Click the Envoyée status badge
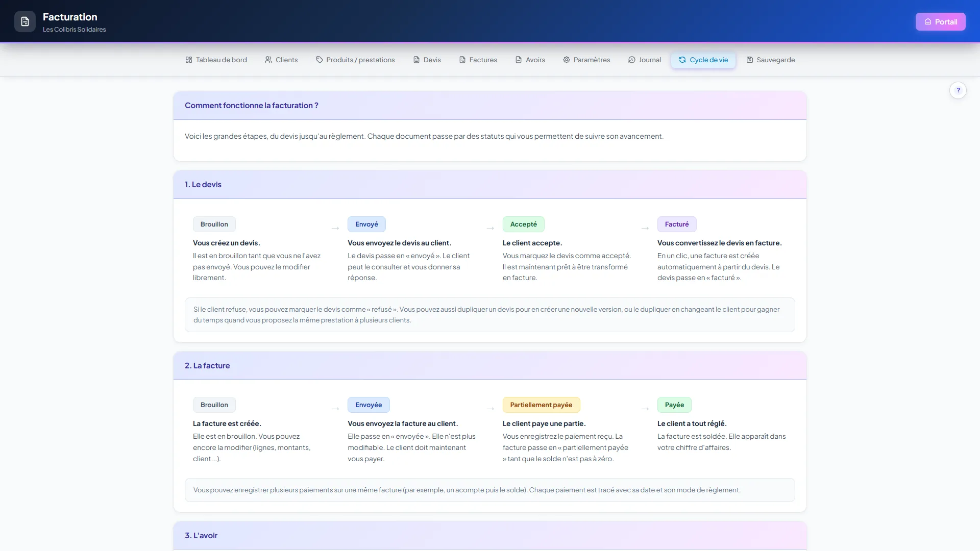The width and height of the screenshot is (980, 551). pyautogui.click(x=369, y=405)
